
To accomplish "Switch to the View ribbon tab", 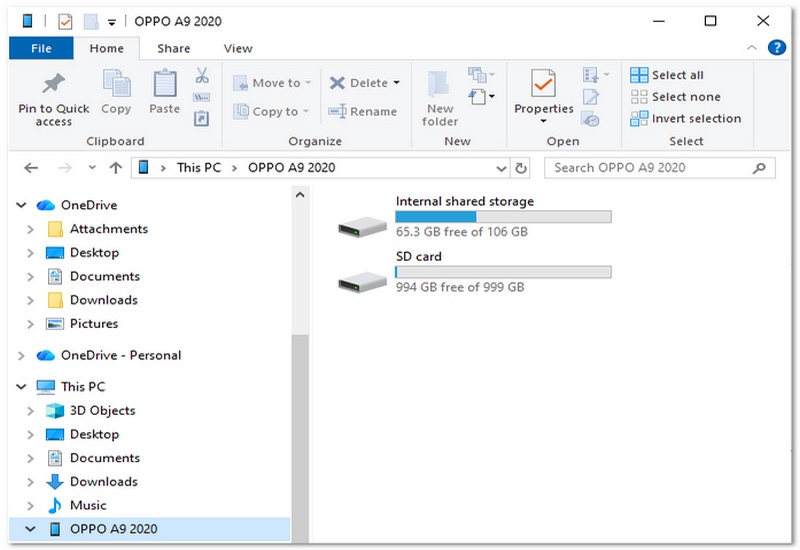I will click(x=238, y=48).
